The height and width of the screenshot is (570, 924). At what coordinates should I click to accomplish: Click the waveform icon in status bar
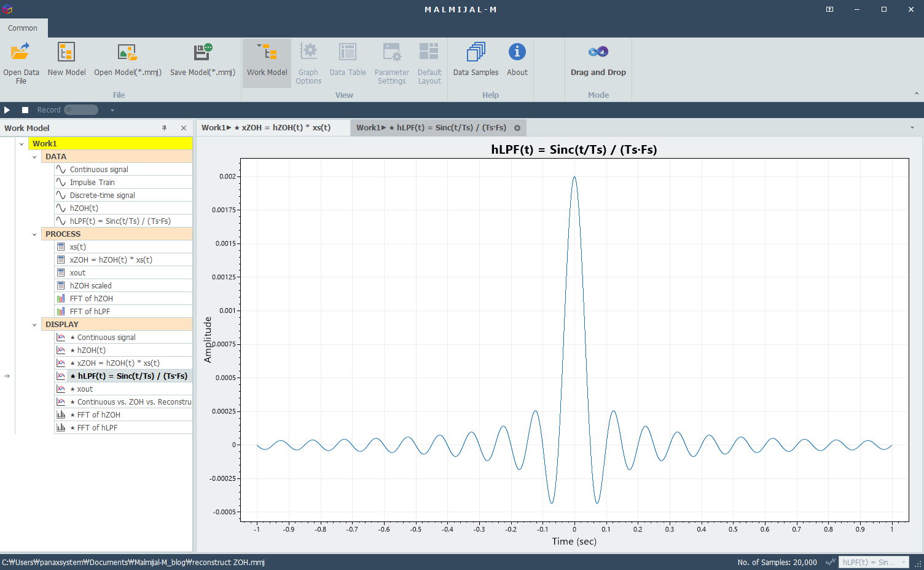click(831, 562)
